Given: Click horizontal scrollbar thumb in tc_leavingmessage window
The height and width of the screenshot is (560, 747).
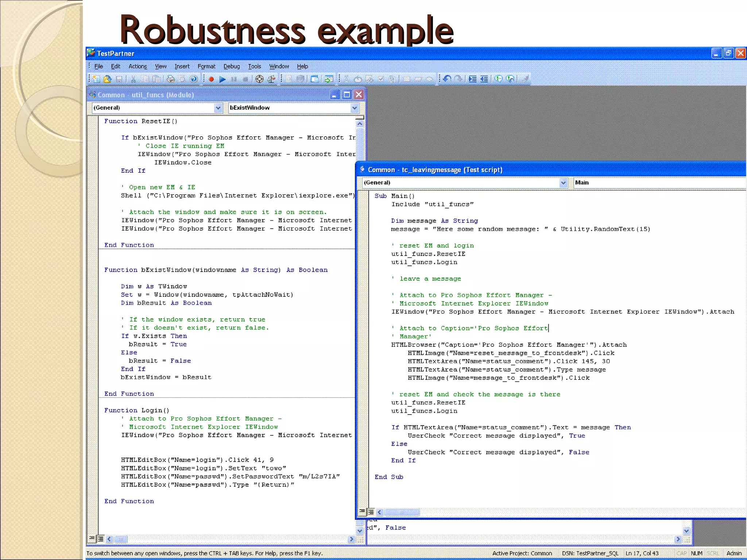Looking at the screenshot, I should point(402,512).
